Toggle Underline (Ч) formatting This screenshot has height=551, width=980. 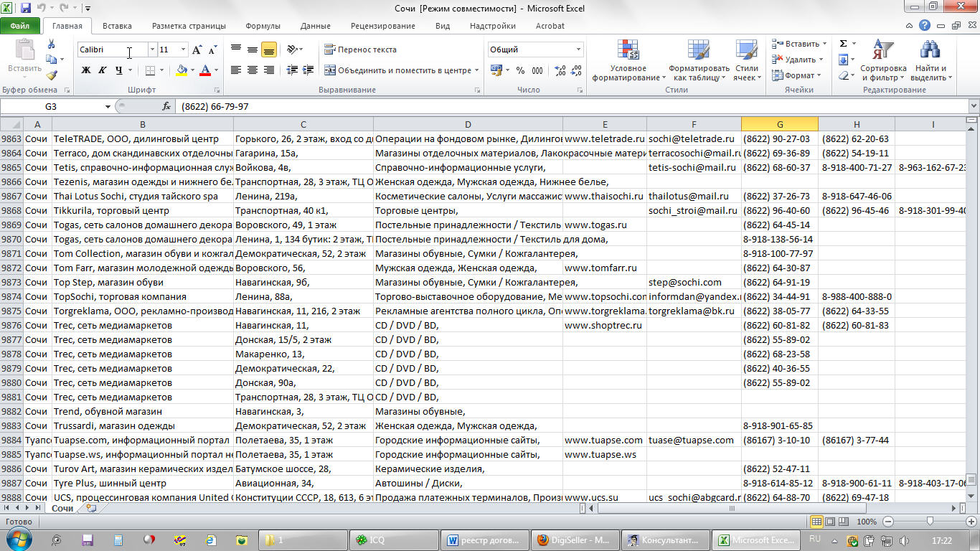point(118,70)
